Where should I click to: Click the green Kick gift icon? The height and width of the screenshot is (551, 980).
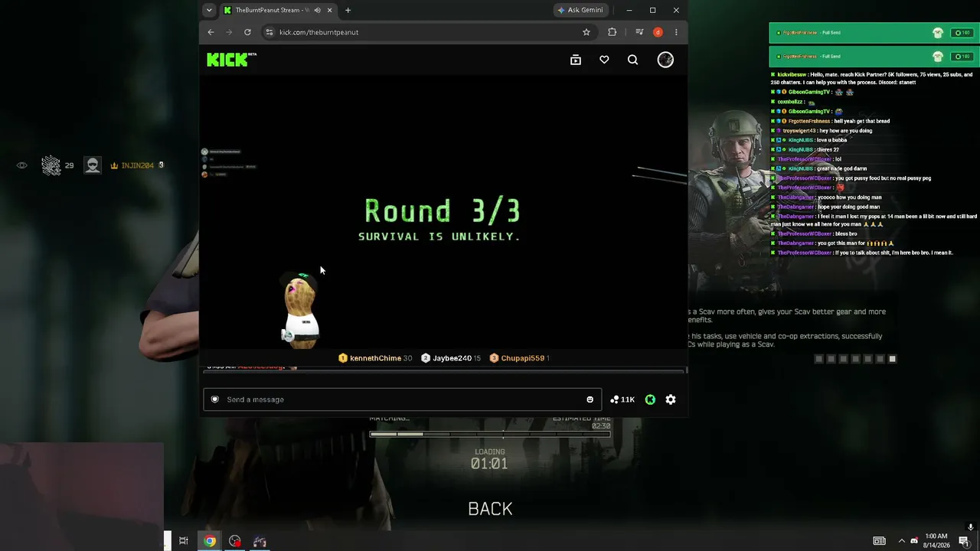(650, 399)
